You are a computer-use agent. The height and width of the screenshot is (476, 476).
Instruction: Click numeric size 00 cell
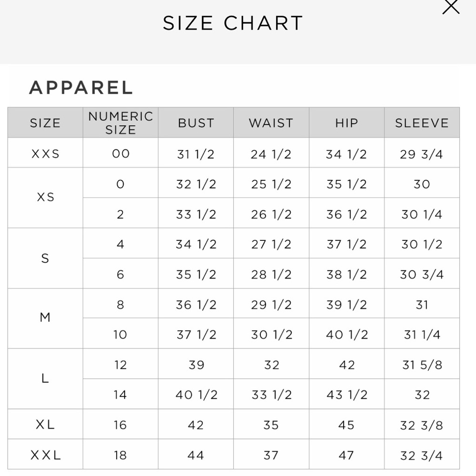pos(120,153)
